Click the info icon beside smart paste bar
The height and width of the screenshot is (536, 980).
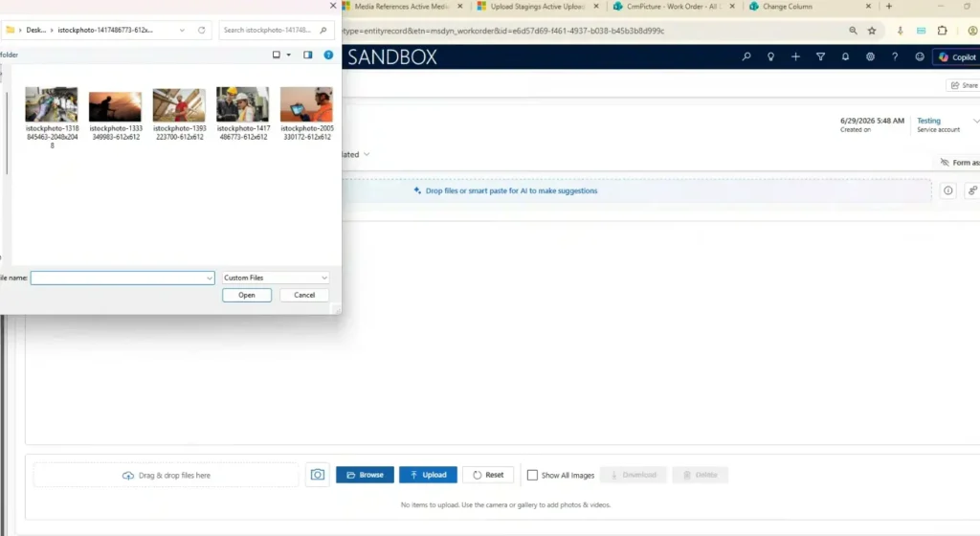948,190
